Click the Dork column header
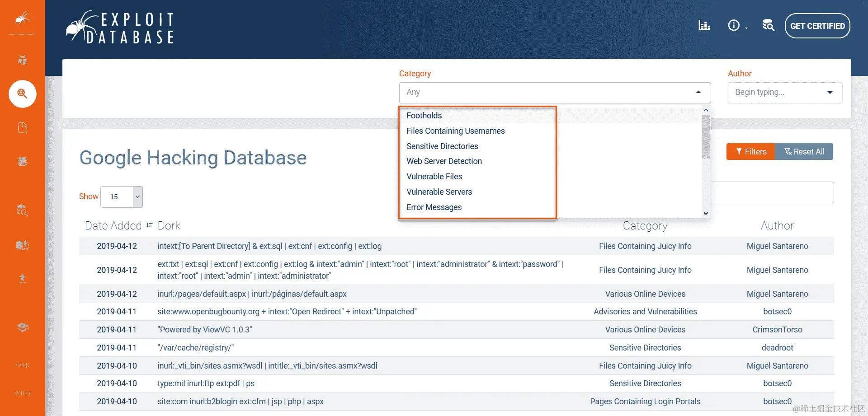The height and width of the screenshot is (416, 868). tap(169, 226)
